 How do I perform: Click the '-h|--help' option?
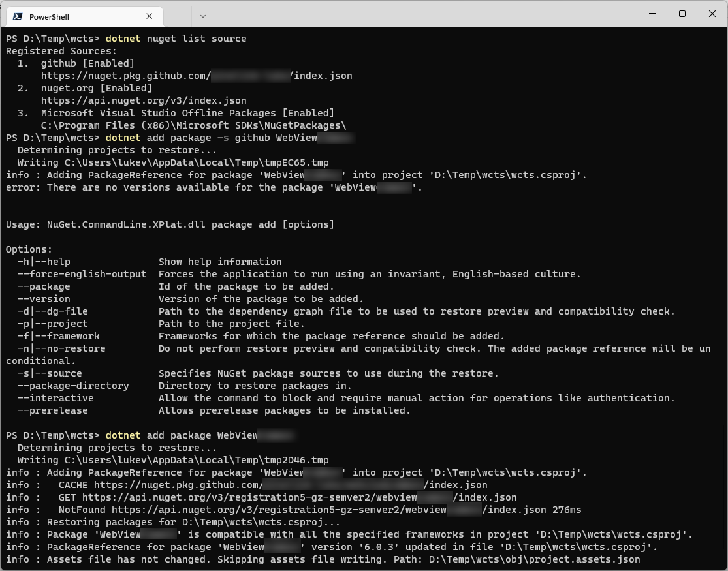tap(44, 262)
